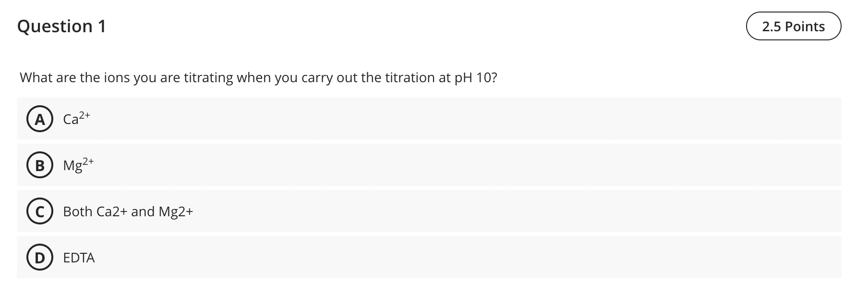This screenshot has height=297, width=868.
Task: Click the EDTA answer label text
Action: click(x=79, y=258)
